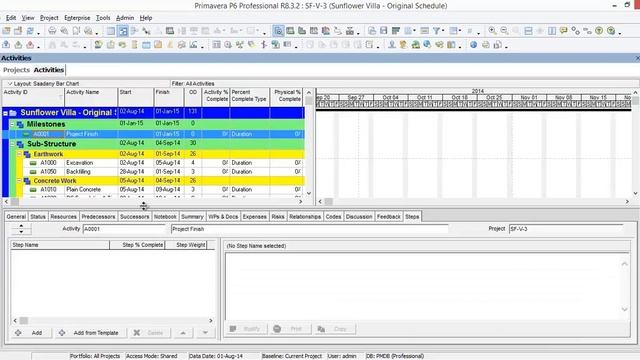The image size is (640, 360).
Task: Click the red upward arrow icon in second row
Action: pos(30,44)
